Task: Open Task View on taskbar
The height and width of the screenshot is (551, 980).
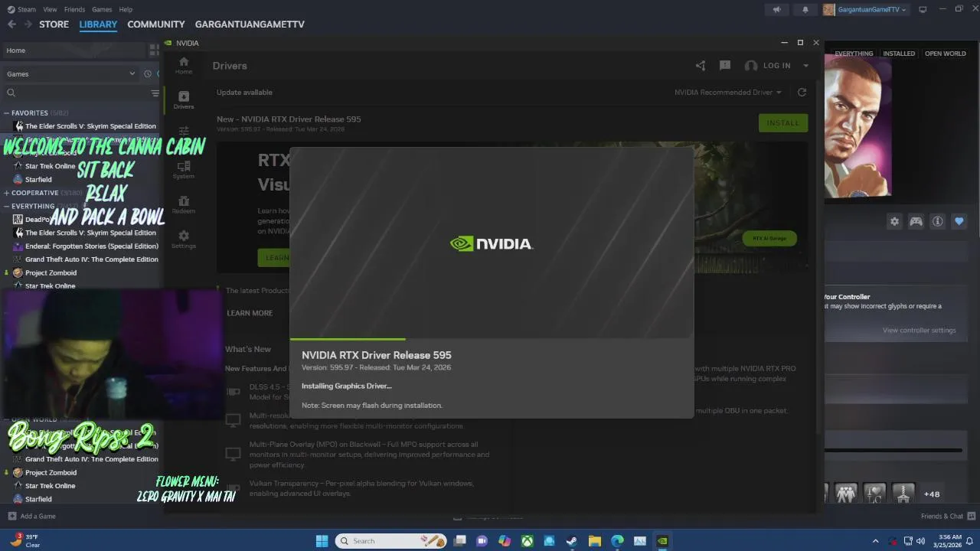Action: [x=459, y=541]
